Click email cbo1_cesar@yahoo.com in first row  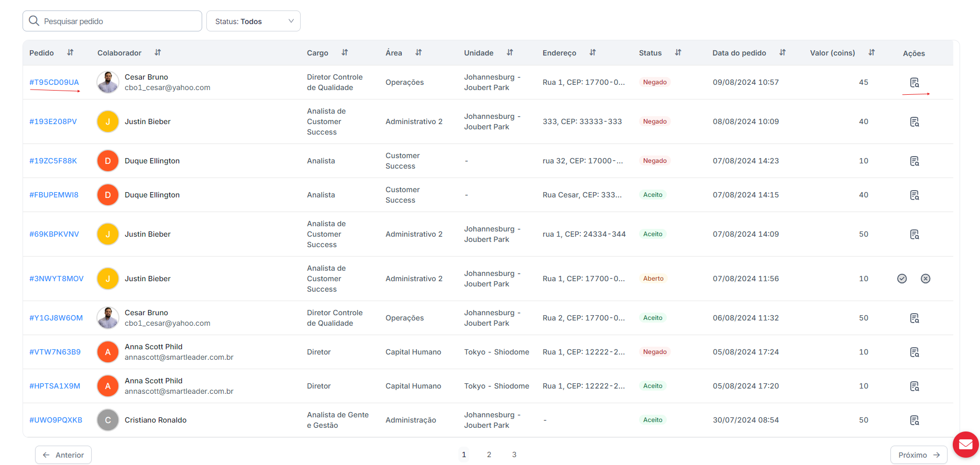168,87
